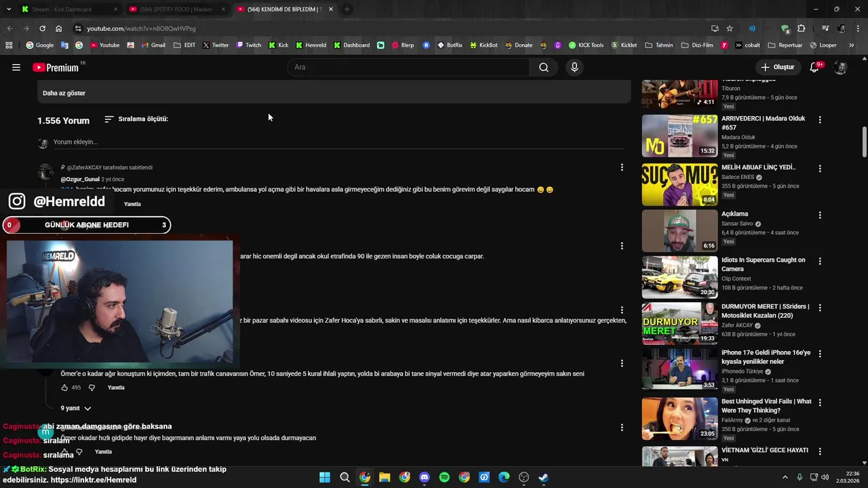Open the browser extensions puzzle menu

click(x=802, y=28)
